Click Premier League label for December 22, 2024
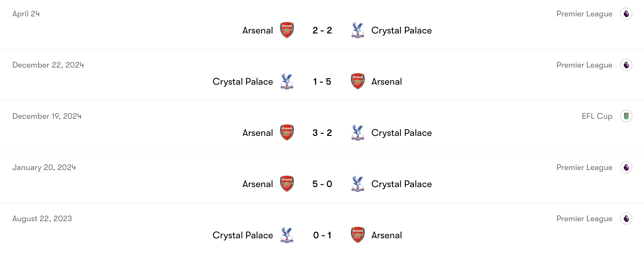The image size is (644, 254). click(x=584, y=65)
